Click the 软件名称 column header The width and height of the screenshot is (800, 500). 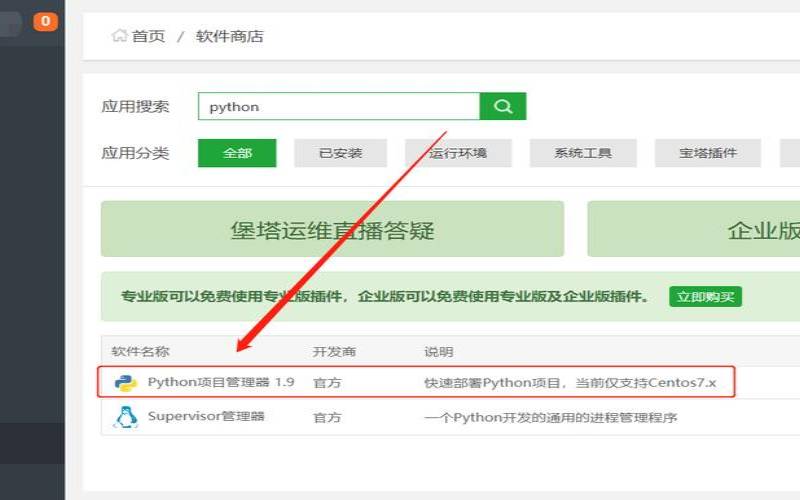[140, 351]
